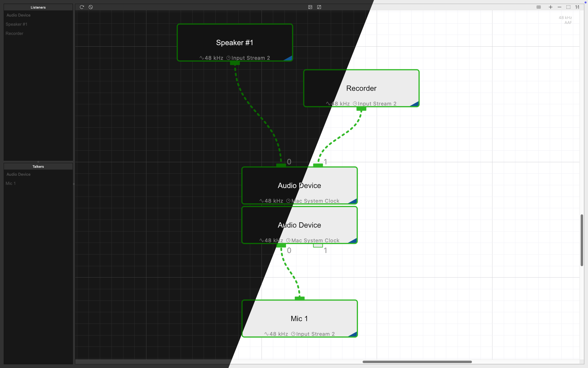Click the second export icon beside image export
This screenshot has width=588, height=368.
click(x=319, y=7)
